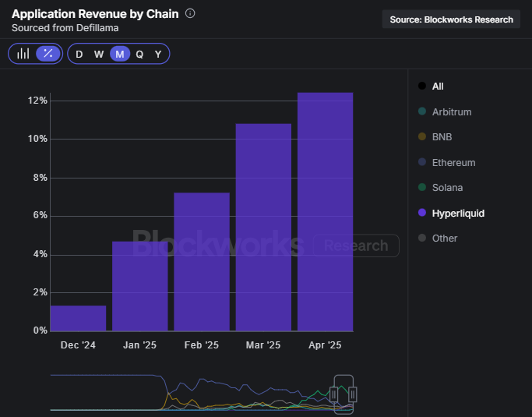Image resolution: width=532 pixels, height=417 pixels.
Task: Click 'Sourced from Defillama' subtitle
Action: coord(65,28)
